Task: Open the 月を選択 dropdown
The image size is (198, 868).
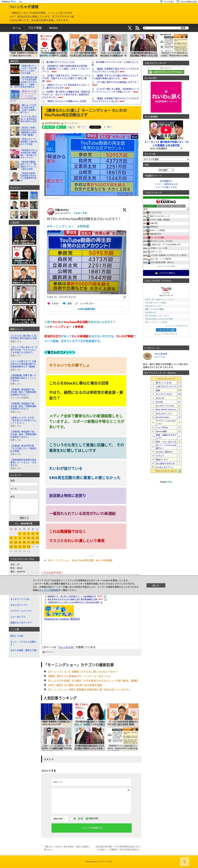Action: [x=166, y=170]
